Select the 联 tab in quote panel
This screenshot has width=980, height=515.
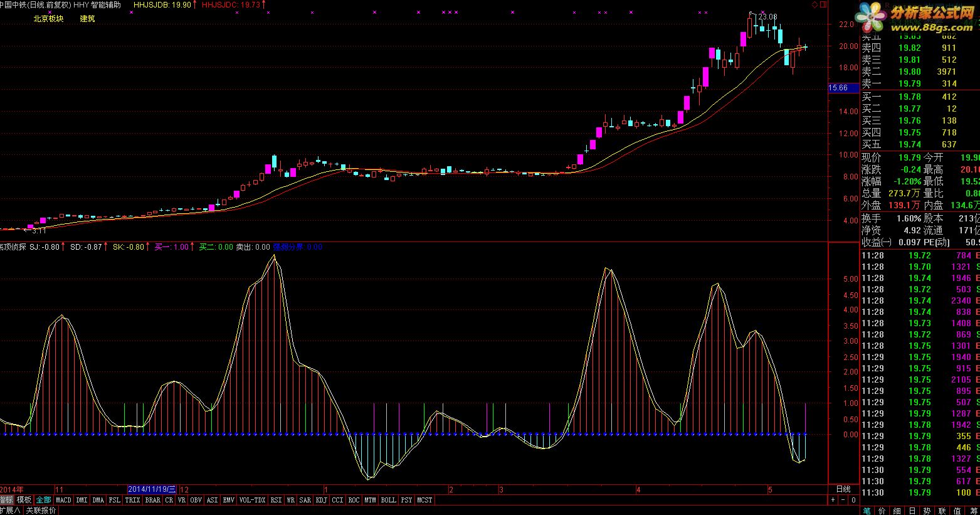pyautogui.click(x=942, y=511)
